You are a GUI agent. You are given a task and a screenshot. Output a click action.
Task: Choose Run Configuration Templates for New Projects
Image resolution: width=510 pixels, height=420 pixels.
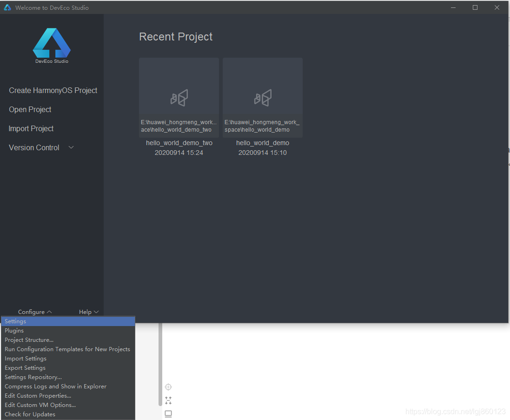click(x=68, y=349)
